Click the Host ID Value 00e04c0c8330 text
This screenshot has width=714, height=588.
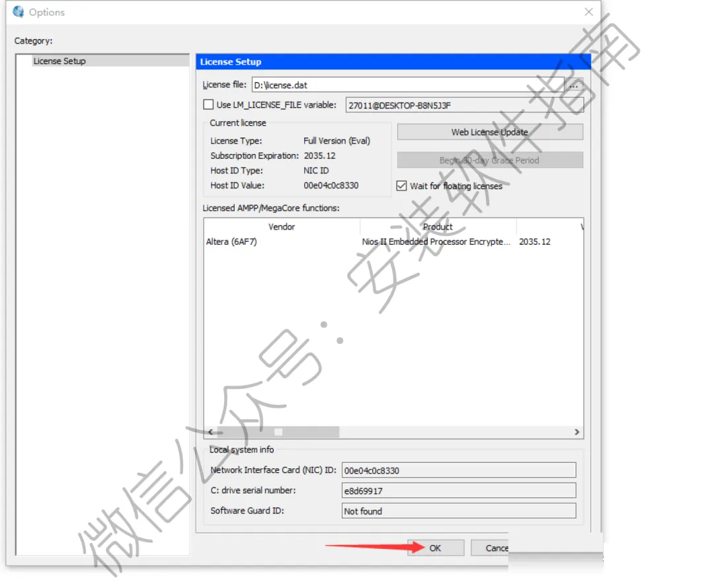tap(331, 185)
